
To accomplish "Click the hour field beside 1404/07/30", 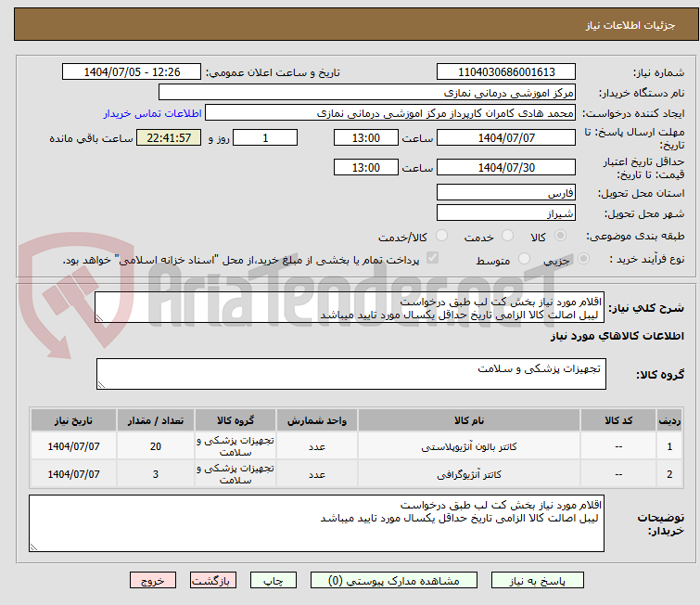I will pyautogui.click(x=366, y=168).
